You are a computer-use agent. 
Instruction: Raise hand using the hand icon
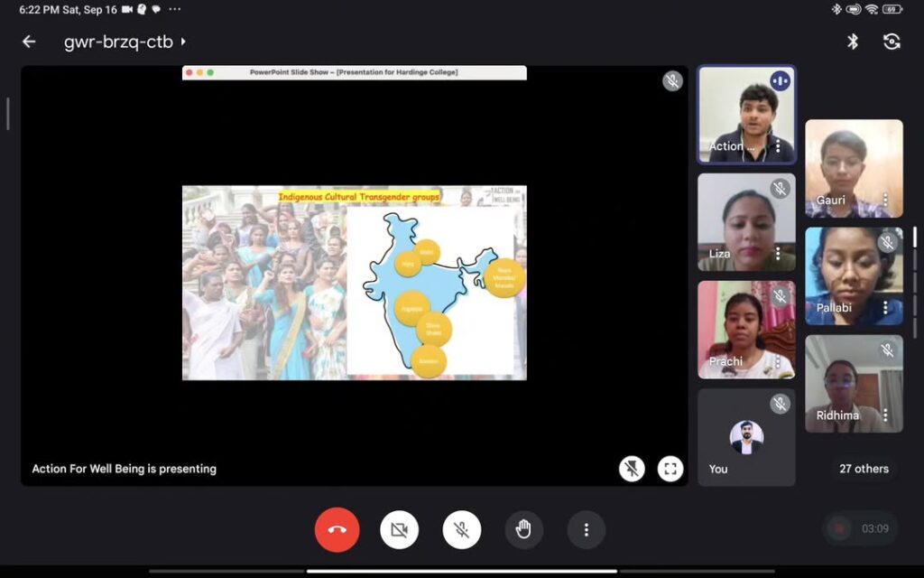[x=523, y=530]
